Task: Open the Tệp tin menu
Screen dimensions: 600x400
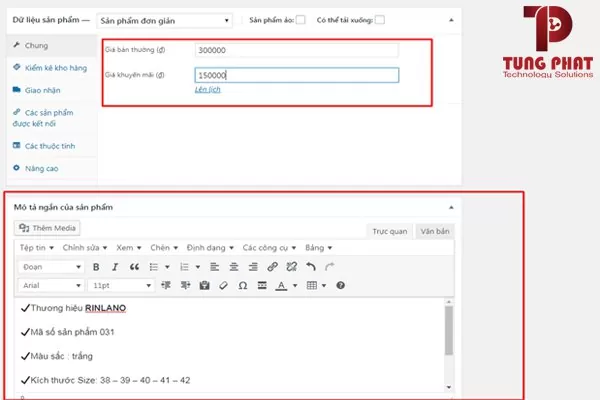Action: point(37,248)
